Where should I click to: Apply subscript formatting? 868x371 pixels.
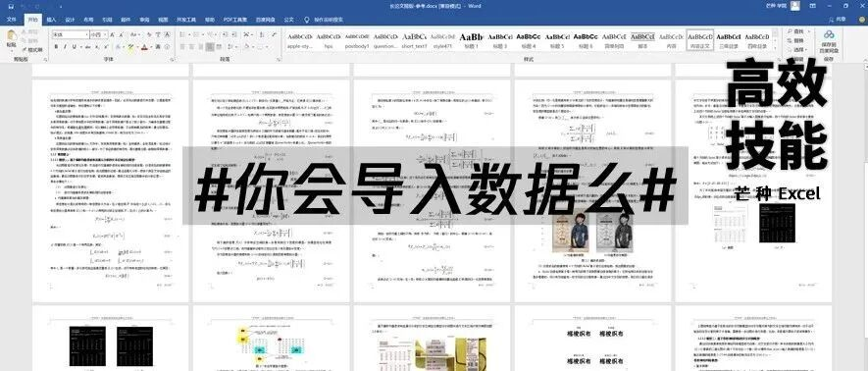[97, 47]
